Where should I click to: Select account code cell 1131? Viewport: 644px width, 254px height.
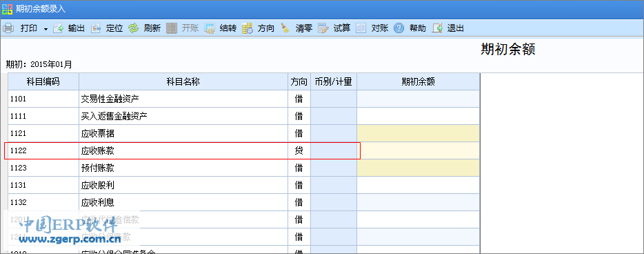43,185
